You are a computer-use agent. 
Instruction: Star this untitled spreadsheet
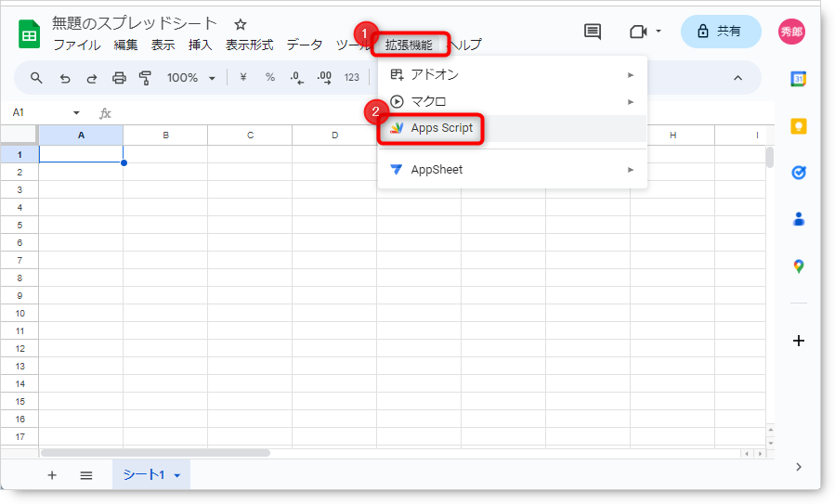[x=241, y=24]
